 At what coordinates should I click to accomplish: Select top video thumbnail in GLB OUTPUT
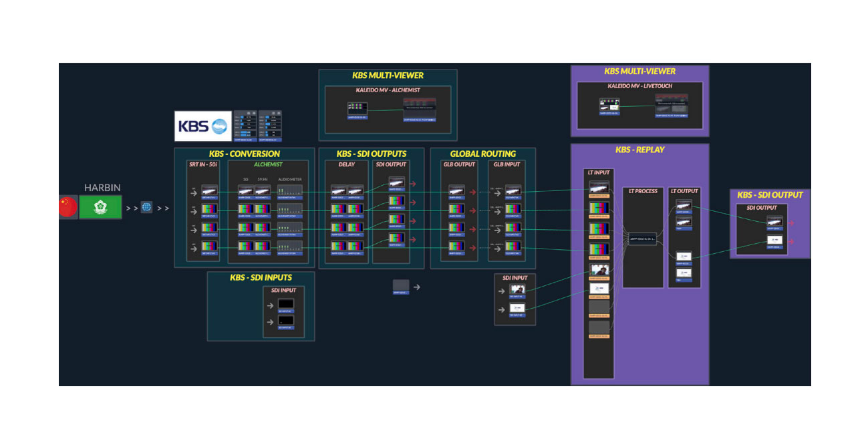pos(456,190)
